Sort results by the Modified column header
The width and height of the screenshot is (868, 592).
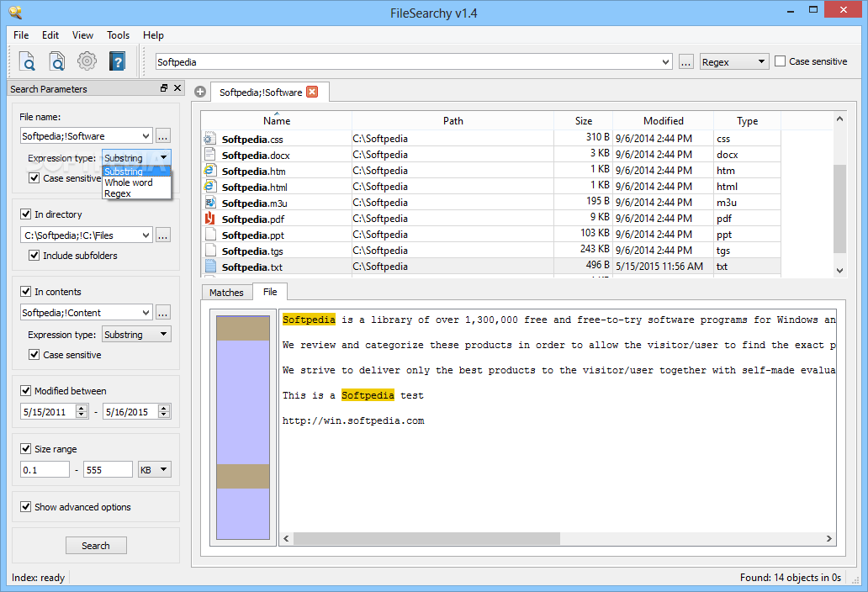pyautogui.click(x=663, y=120)
